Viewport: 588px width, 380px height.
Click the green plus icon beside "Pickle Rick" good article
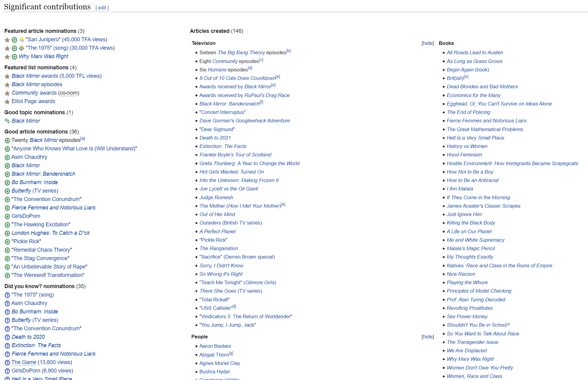click(x=7, y=242)
